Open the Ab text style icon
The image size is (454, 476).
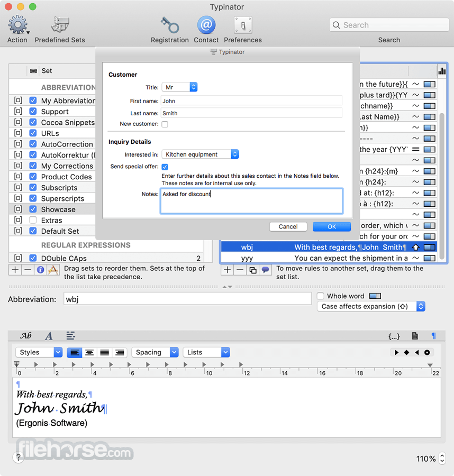coord(26,335)
